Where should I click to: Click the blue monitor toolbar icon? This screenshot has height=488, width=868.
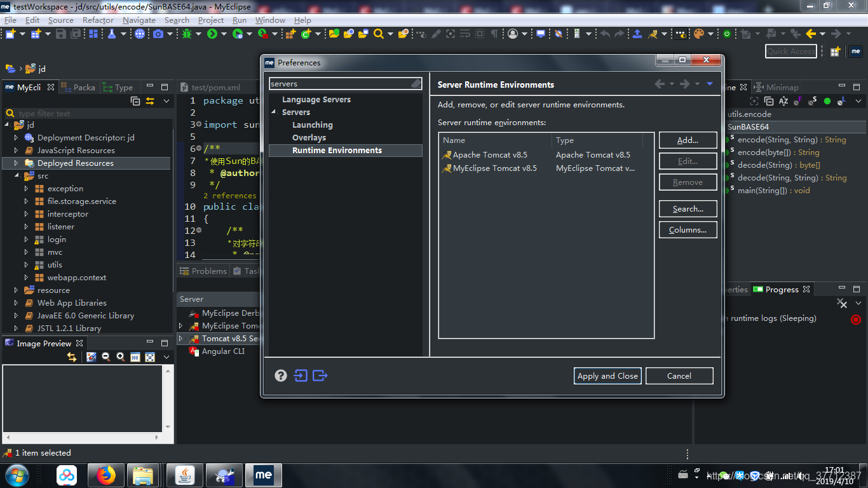tap(541, 34)
